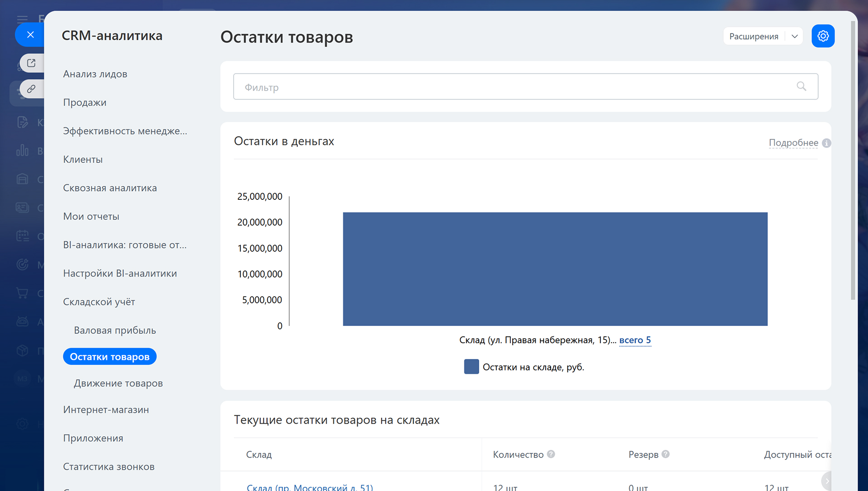The image size is (868, 491).
Task: Click calendar icon in background sidebar
Action: pyautogui.click(x=22, y=236)
